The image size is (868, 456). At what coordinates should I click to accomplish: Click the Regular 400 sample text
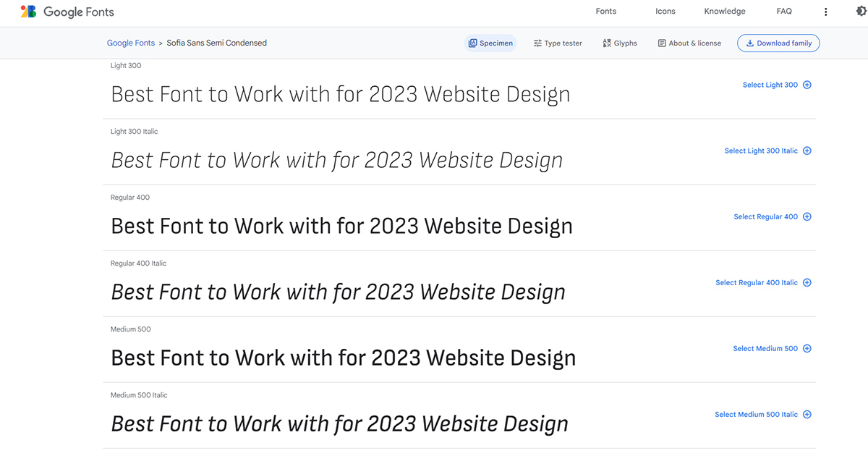click(341, 226)
